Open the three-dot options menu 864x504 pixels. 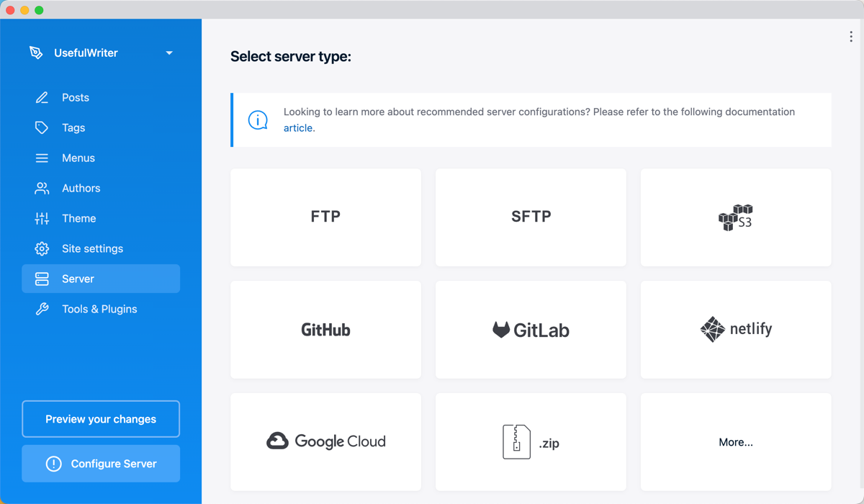[850, 37]
